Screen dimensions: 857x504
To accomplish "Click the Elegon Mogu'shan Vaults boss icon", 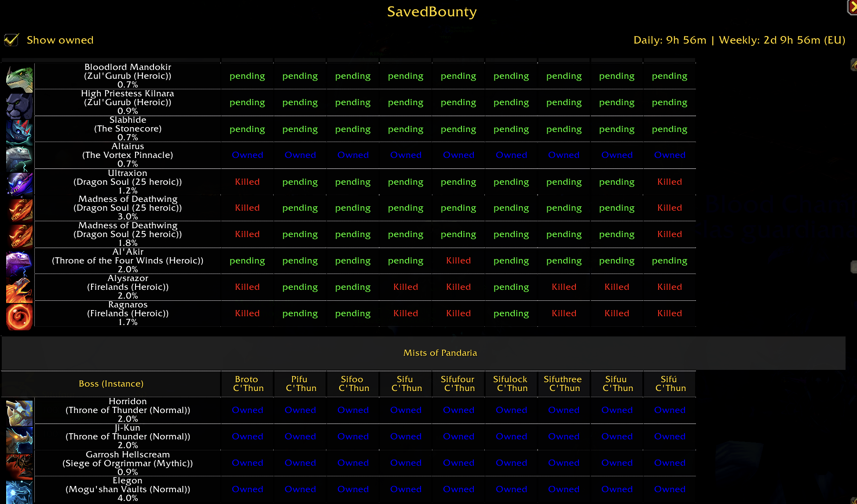I will (19, 492).
